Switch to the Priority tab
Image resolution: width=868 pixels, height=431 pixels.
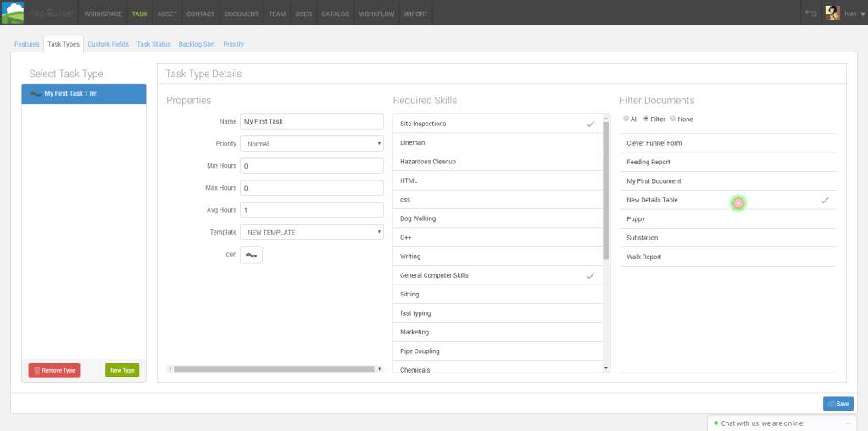(x=234, y=44)
